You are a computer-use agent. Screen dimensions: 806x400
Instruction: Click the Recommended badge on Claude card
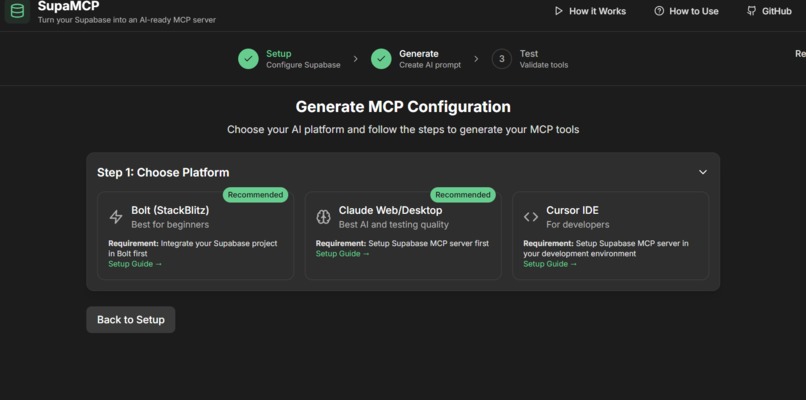(x=463, y=195)
